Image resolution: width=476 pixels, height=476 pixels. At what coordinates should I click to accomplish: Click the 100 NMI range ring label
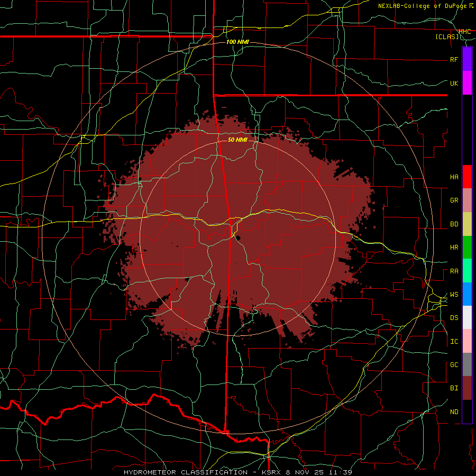(x=237, y=42)
